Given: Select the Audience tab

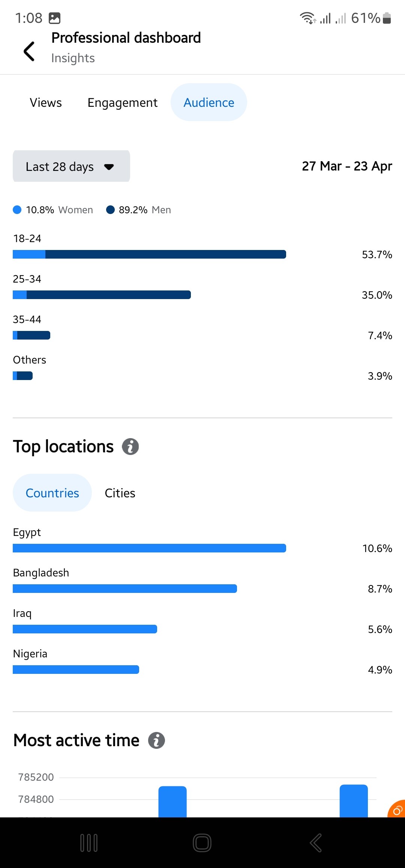Looking at the screenshot, I should pyautogui.click(x=209, y=102).
